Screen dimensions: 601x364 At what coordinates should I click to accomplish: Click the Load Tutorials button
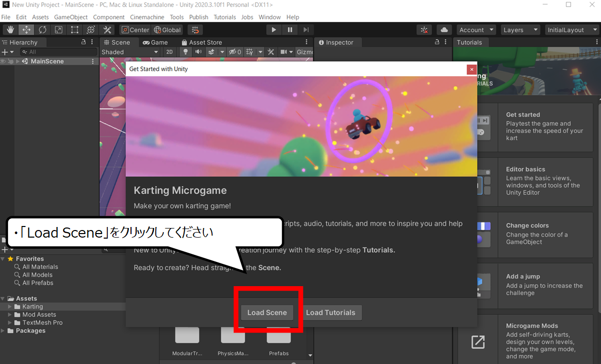(331, 312)
